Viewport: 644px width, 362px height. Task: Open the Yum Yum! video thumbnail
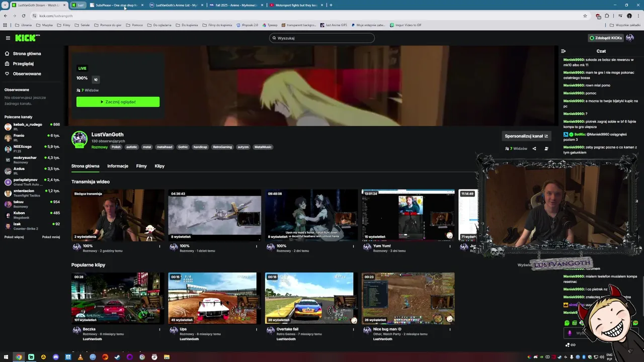coord(408,215)
